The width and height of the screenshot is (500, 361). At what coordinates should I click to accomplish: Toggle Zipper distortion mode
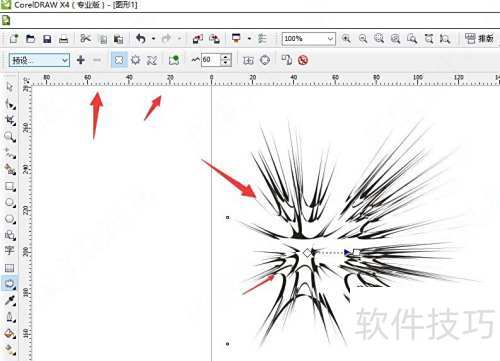(136, 60)
